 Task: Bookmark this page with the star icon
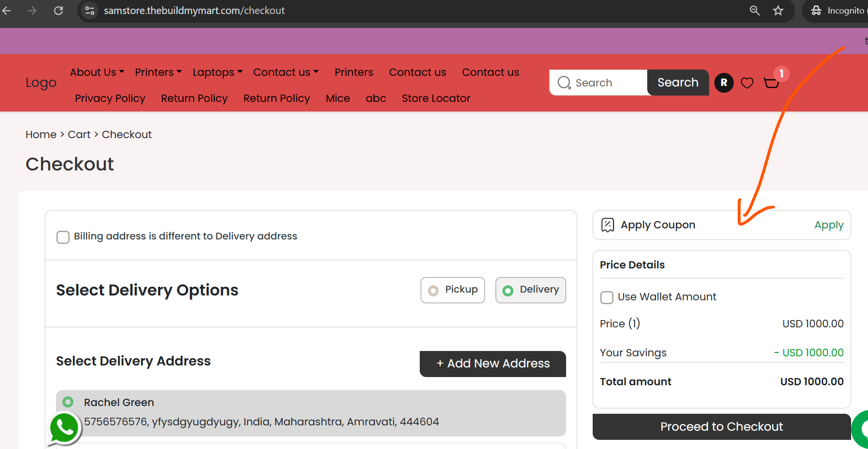(x=778, y=11)
